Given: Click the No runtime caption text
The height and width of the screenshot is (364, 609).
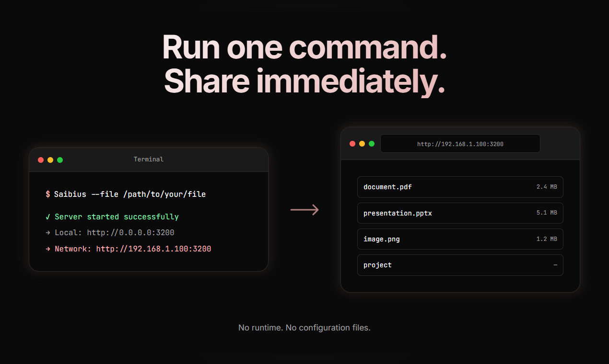Looking at the screenshot, I should pyautogui.click(x=304, y=328).
